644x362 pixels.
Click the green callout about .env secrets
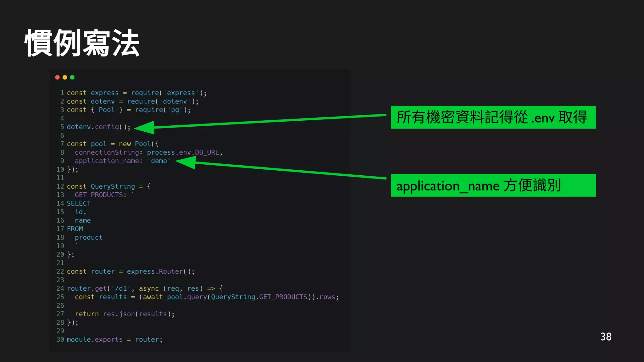[493, 117]
